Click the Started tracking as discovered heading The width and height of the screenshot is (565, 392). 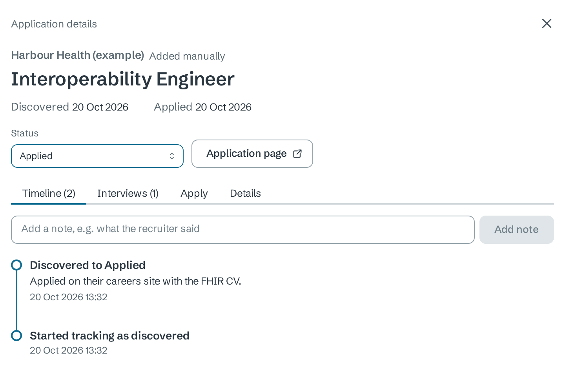[x=109, y=336]
